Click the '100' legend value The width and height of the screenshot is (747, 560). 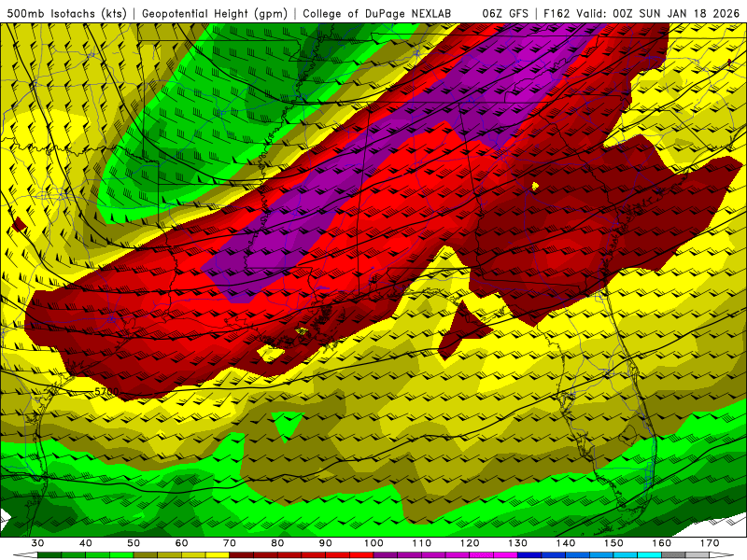tap(373, 543)
